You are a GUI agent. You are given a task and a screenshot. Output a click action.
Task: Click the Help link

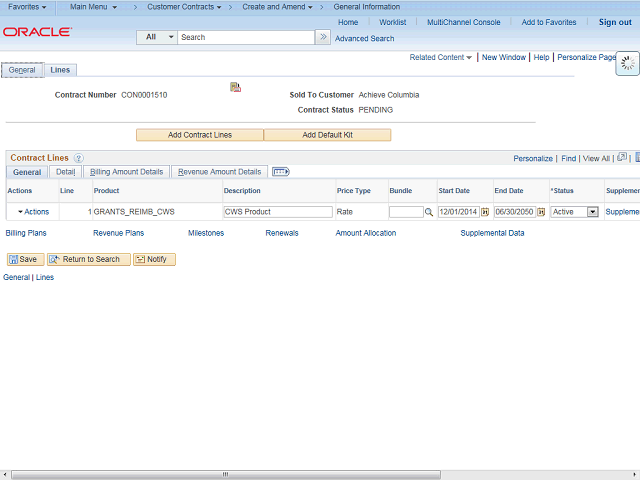541,58
